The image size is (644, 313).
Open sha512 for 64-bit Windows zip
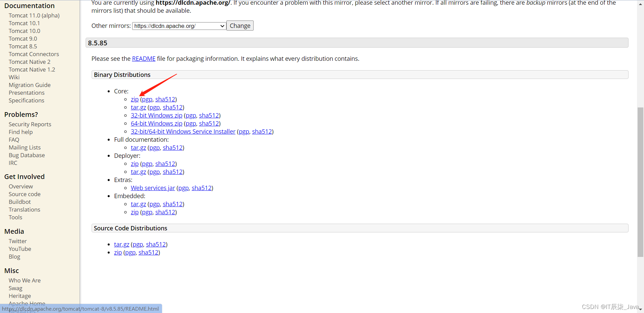[209, 124]
